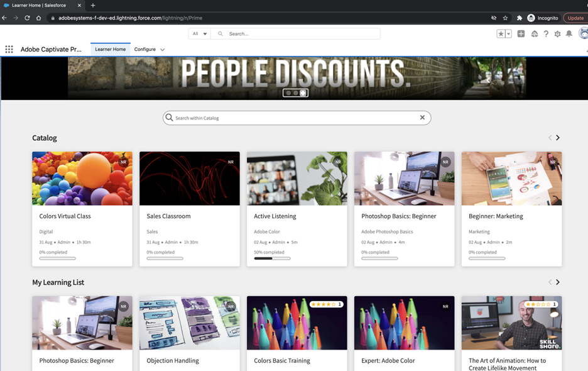
Task: Open the App Launcher grid icon
Action: pyautogui.click(x=9, y=49)
